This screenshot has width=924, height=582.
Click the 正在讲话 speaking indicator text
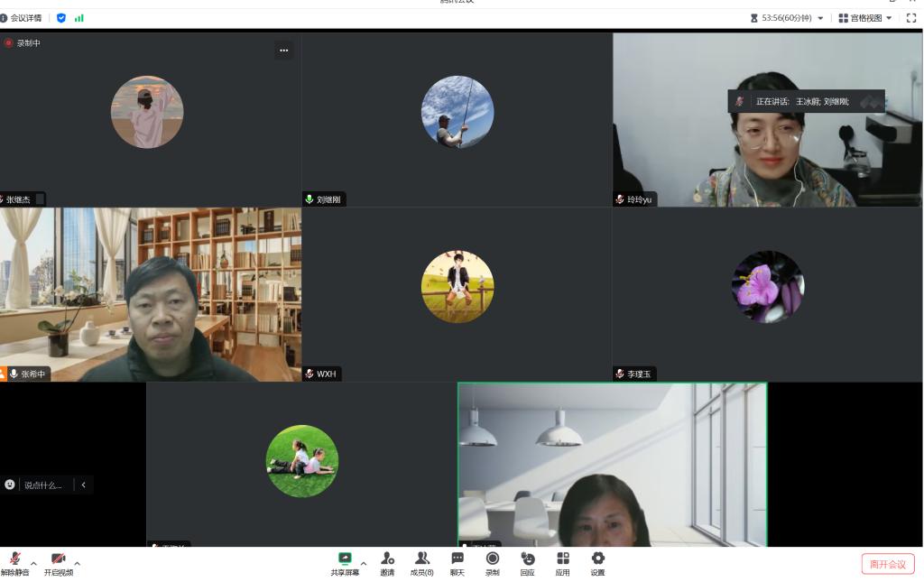click(802, 102)
